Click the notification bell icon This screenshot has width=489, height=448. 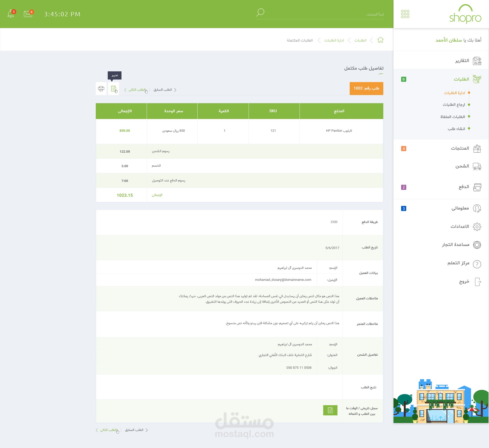tap(11, 14)
